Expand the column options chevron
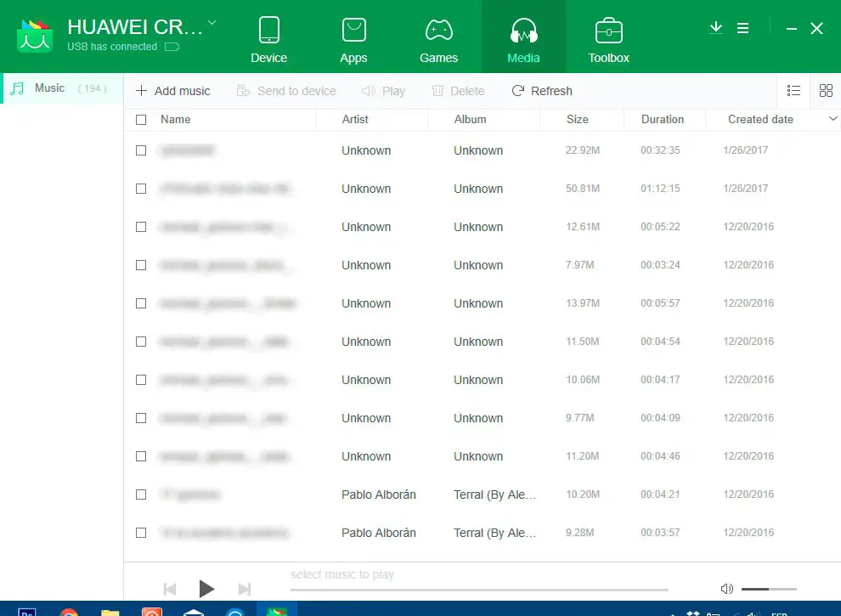The height and width of the screenshot is (616, 841). tap(833, 119)
